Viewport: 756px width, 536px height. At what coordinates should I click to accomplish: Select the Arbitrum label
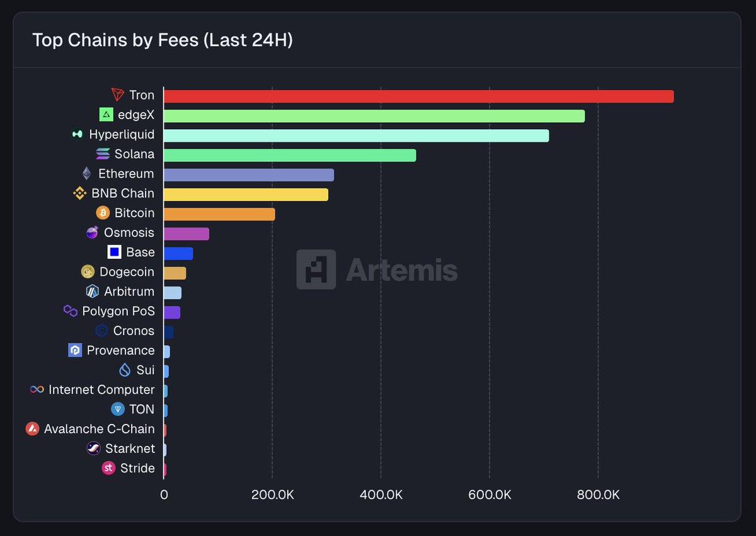129,292
